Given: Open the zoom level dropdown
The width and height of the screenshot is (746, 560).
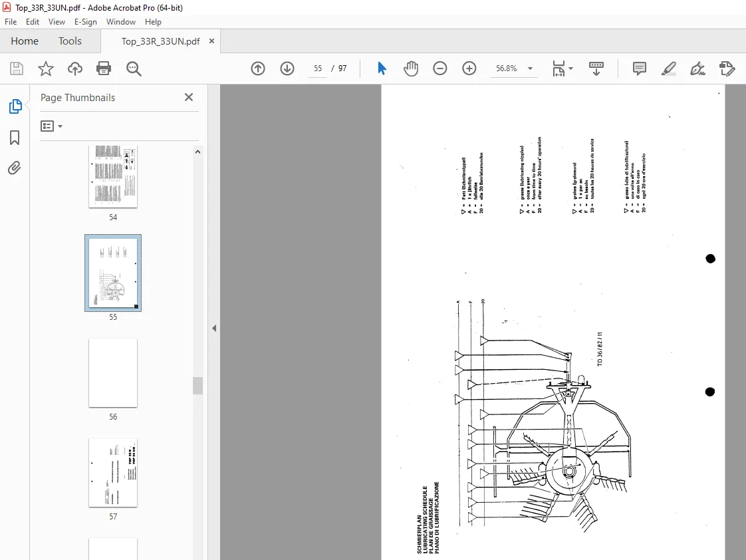Looking at the screenshot, I should [x=530, y=69].
